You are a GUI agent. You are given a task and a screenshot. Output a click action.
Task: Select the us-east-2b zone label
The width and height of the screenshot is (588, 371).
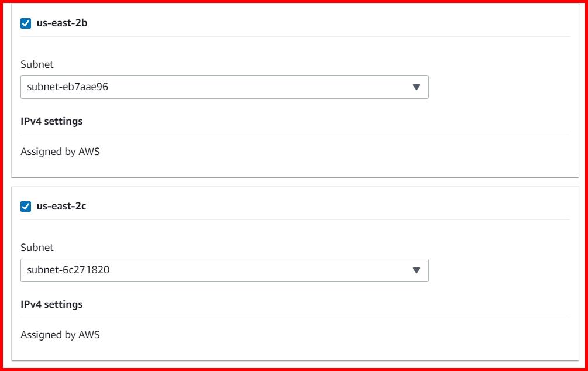61,23
